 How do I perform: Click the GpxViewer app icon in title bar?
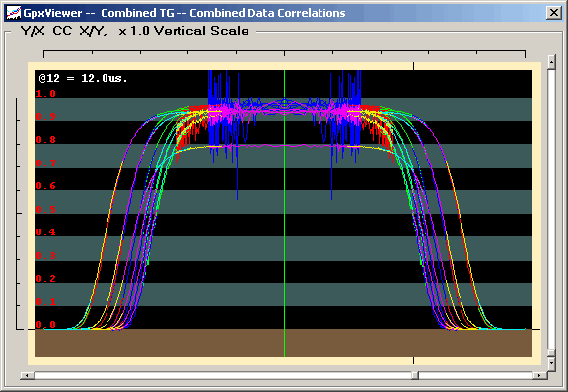tap(14, 13)
